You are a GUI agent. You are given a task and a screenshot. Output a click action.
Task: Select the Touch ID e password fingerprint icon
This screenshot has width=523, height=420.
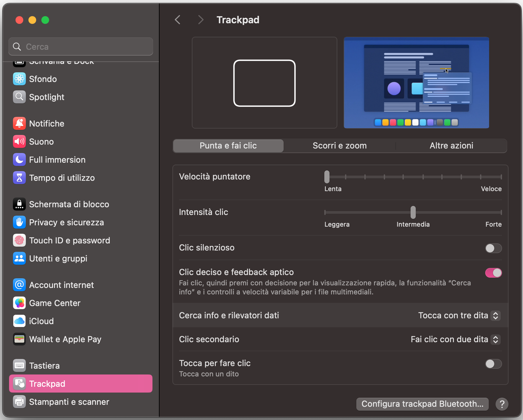[x=19, y=240]
